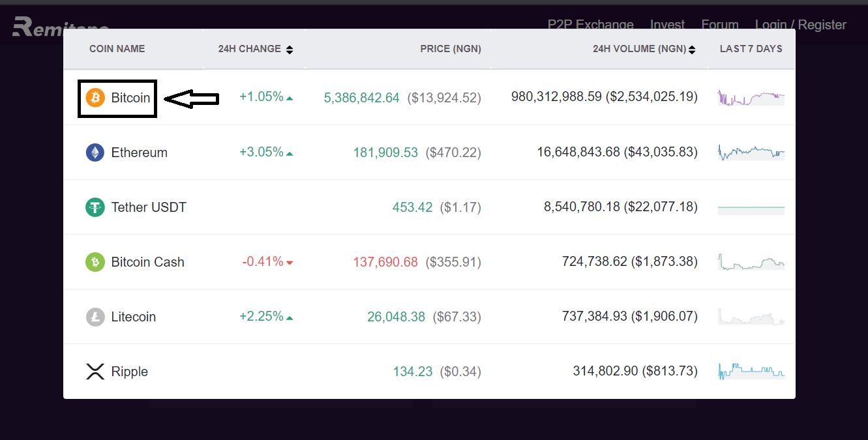Viewport: 868px width, 440px height.
Task: Click the silver Litecoin icon
Action: tap(95, 317)
